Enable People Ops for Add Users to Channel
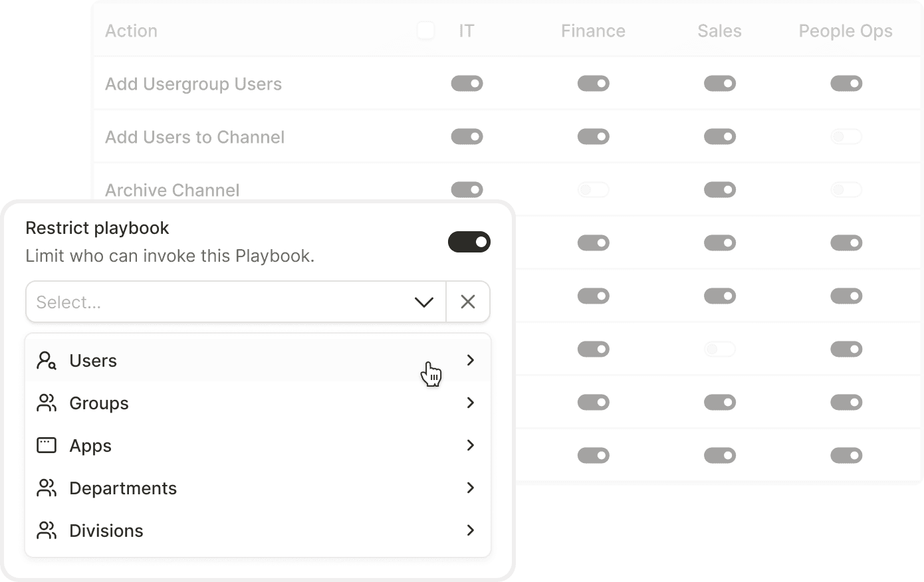 [x=846, y=137]
